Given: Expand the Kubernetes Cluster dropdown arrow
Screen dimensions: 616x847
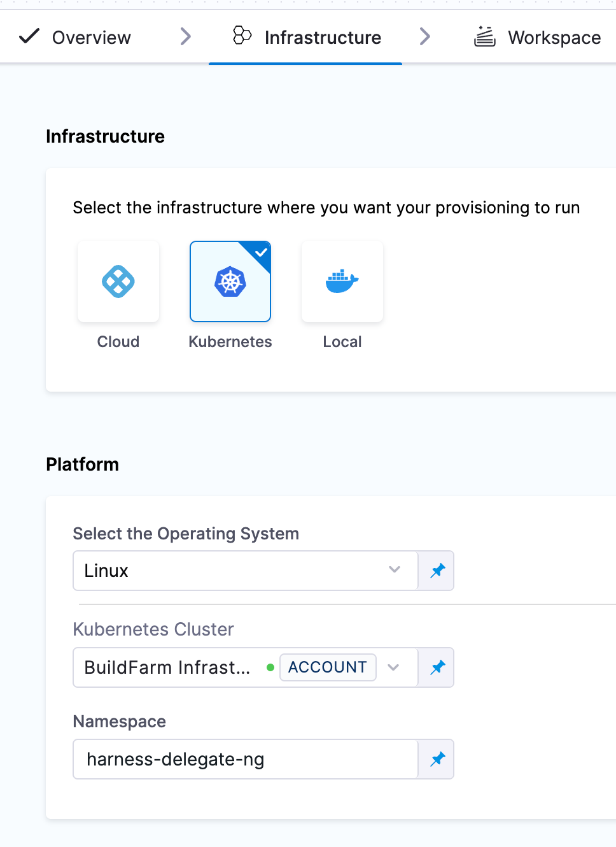Looking at the screenshot, I should [x=394, y=667].
